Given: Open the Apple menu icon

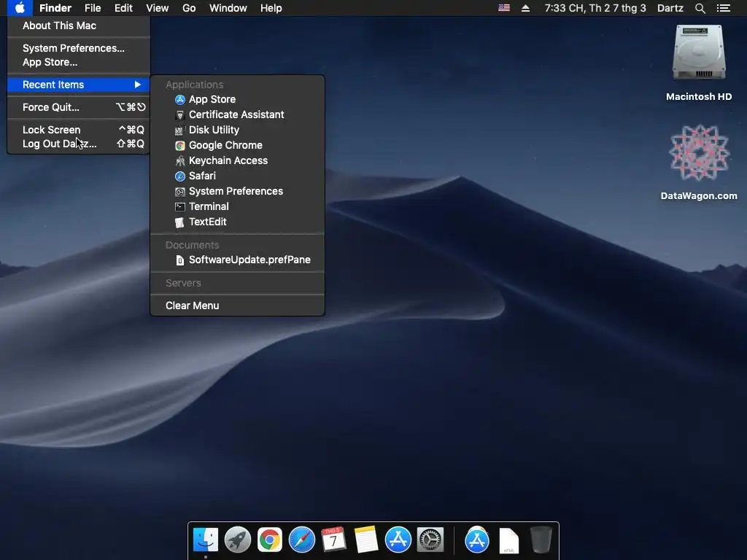Looking at the screenshot, I should pos(20,8).
